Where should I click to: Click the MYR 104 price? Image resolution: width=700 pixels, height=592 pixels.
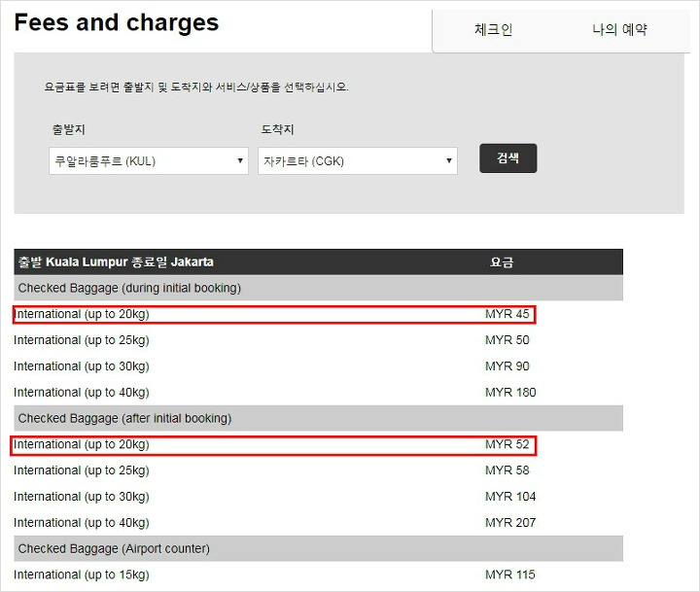(510, 497)
